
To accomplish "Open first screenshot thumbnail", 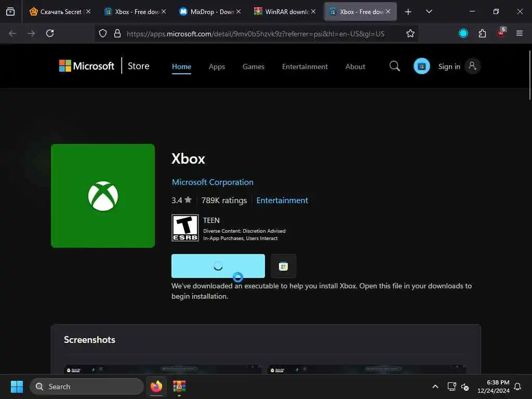I will pyautogui.click(x=163, y=369).
